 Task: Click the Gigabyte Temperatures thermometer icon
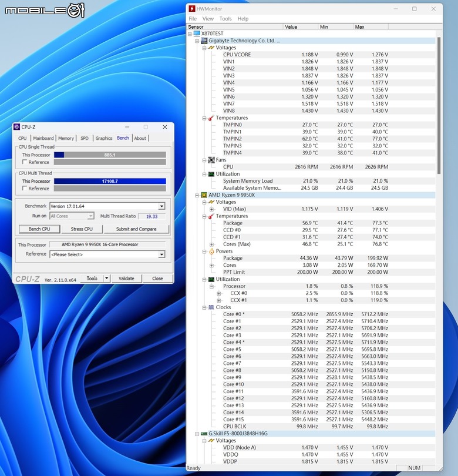pyautogui.click(x=211, y=118)
